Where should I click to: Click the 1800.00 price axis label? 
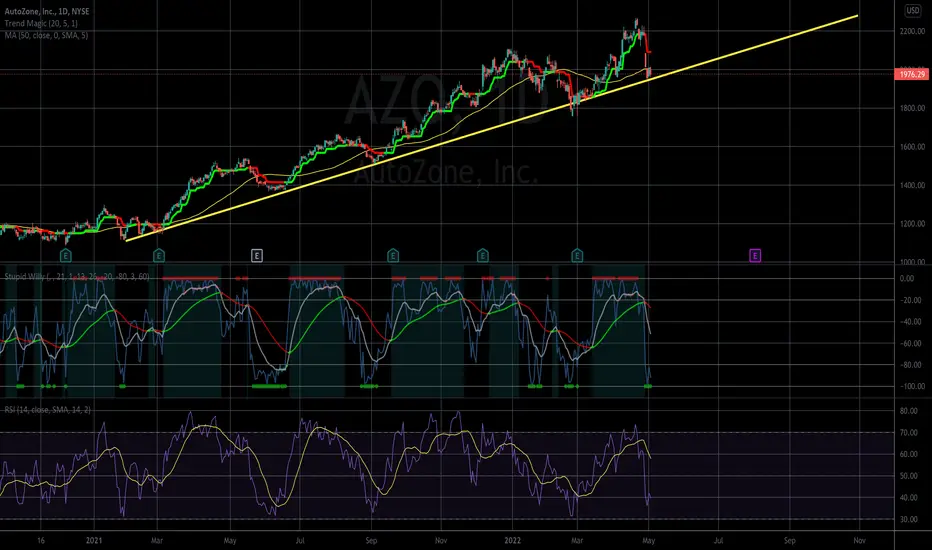point(912,108)
